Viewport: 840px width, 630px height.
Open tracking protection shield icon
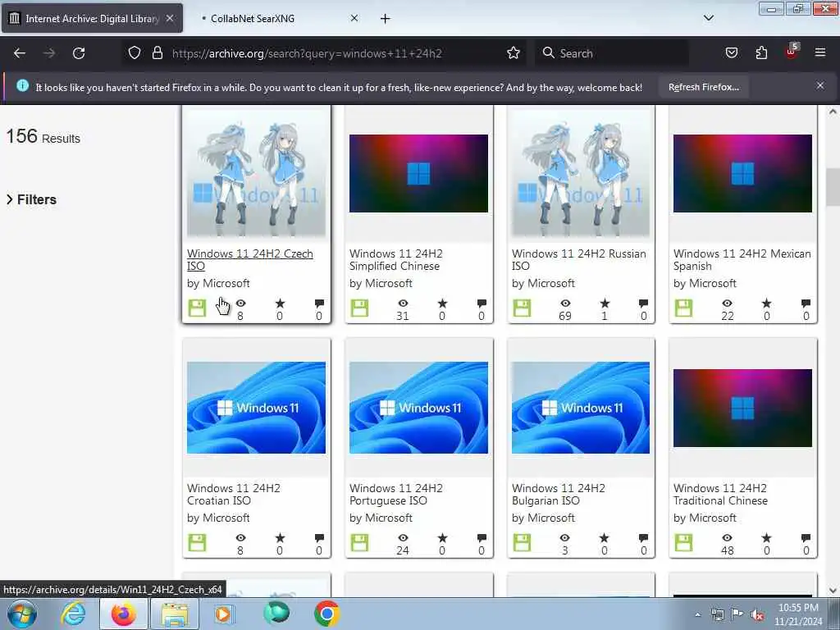[135, 52]
